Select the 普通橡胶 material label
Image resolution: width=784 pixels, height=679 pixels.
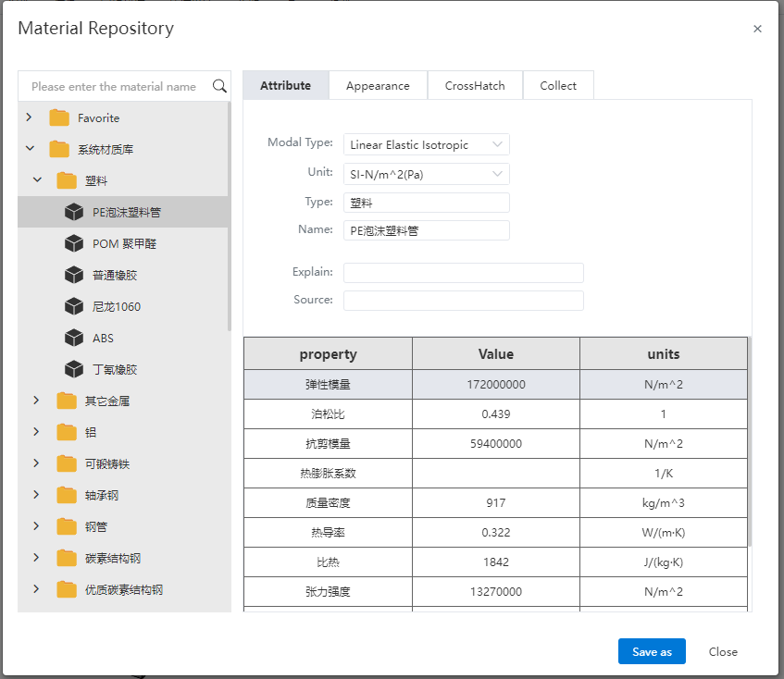(x=115, y=276)
